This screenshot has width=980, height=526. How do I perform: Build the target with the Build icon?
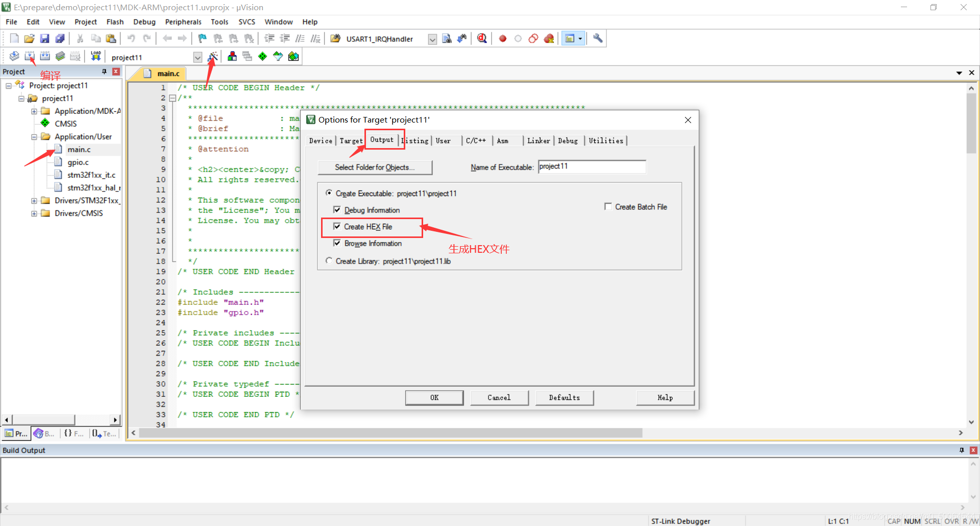click(30, 56)
